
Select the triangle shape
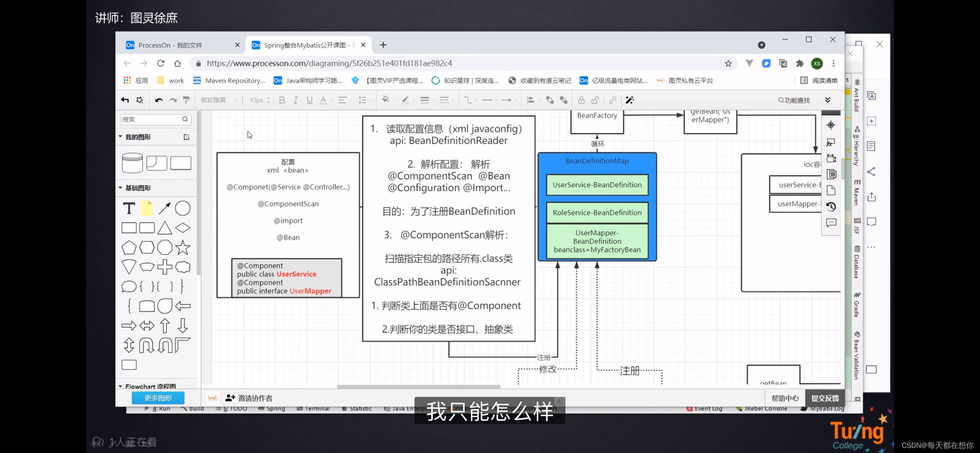click(x=164, y=228)
